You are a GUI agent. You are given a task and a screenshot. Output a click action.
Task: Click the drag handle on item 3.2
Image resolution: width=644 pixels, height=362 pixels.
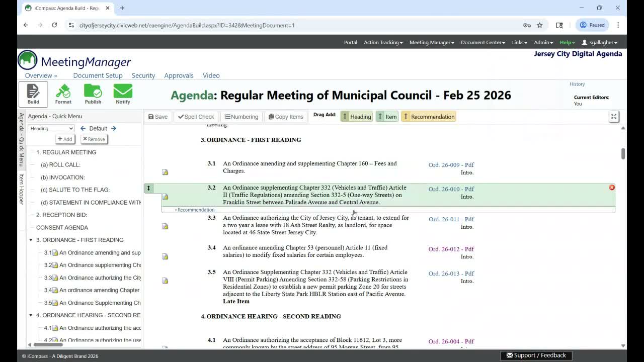(x=148, y=188)
